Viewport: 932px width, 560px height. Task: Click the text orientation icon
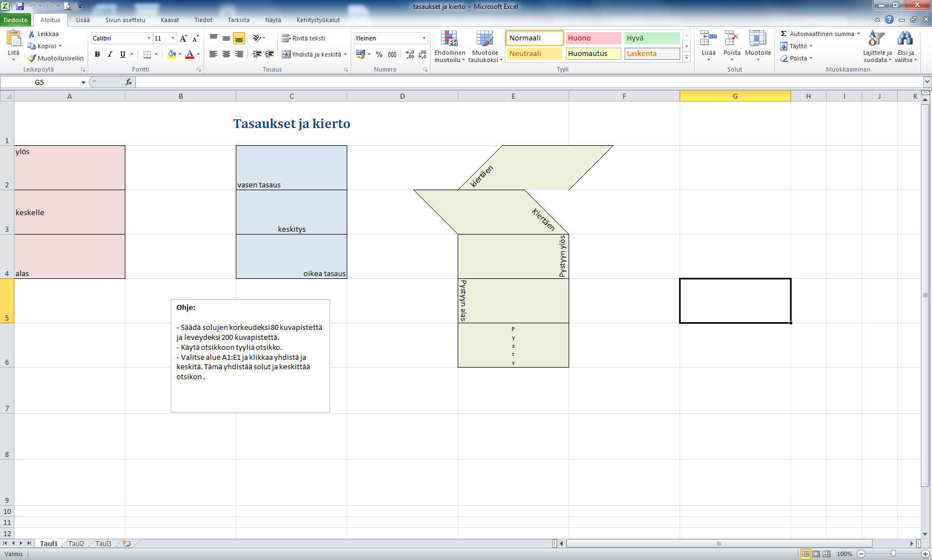257,38
